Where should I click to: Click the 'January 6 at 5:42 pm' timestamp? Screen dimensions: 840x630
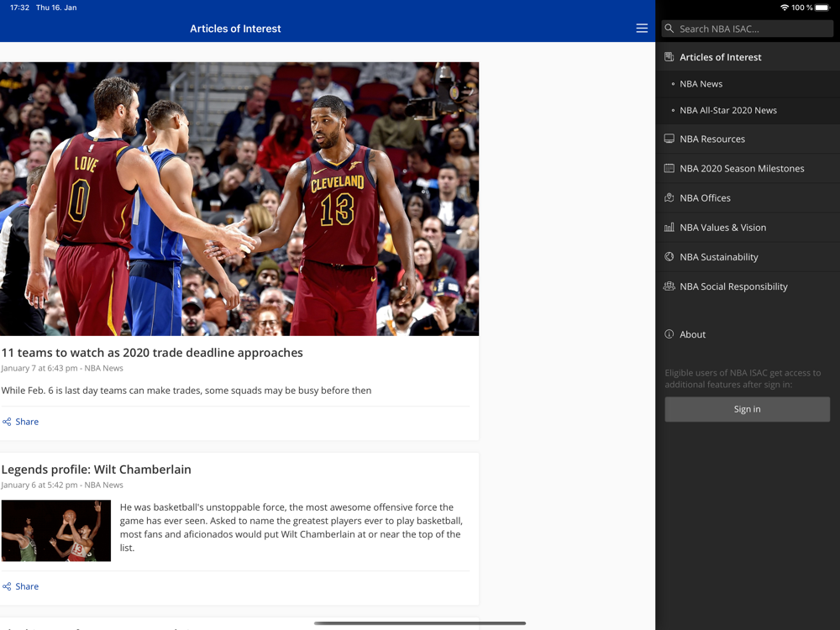39,485
